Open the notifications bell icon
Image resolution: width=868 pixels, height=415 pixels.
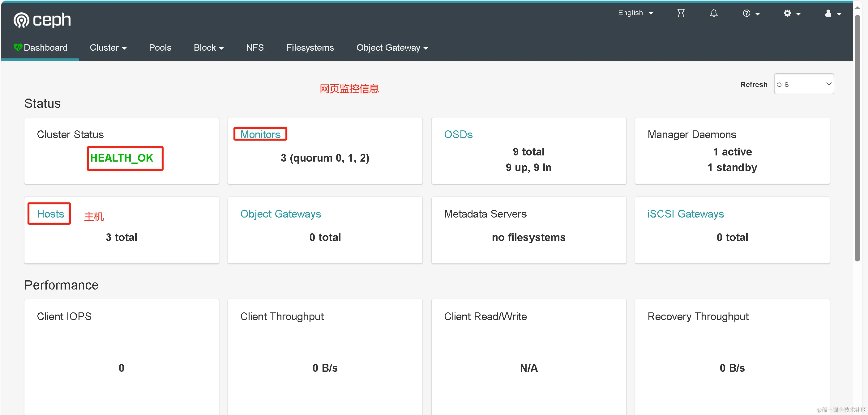[713, 13]
